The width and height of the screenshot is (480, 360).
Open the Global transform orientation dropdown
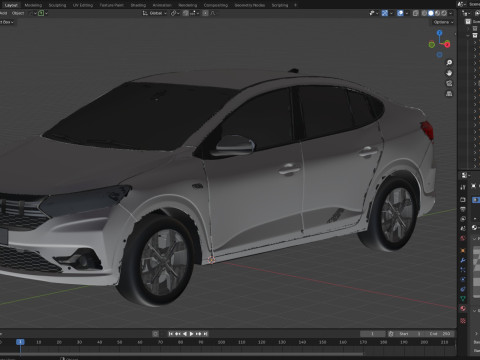click(x=155, y=13)
